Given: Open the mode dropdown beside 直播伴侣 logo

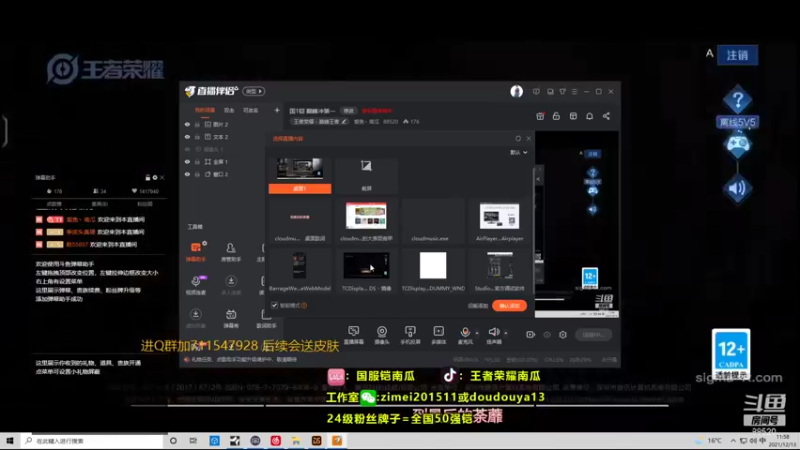Looking at the screenshot, I should click(254, 91).
